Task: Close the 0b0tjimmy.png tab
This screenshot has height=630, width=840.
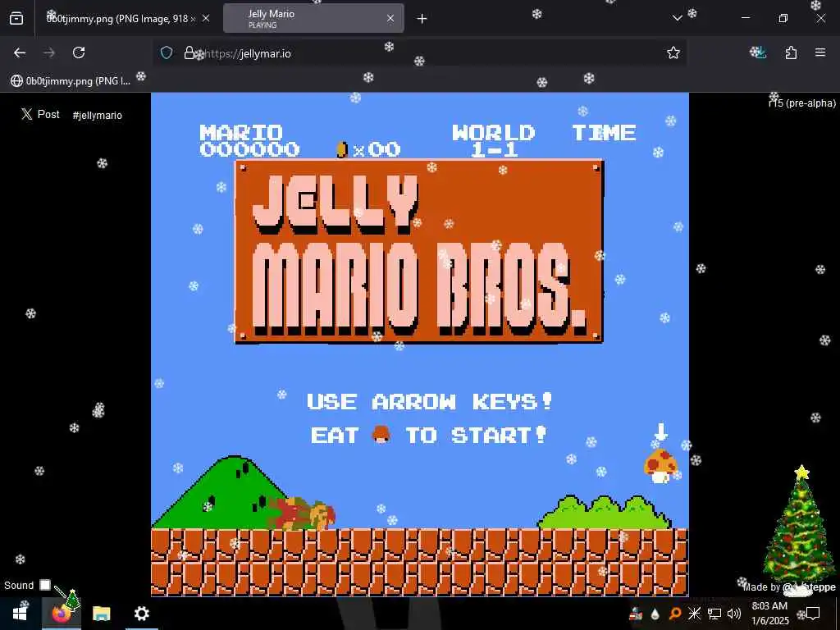Action: point(206,19)
